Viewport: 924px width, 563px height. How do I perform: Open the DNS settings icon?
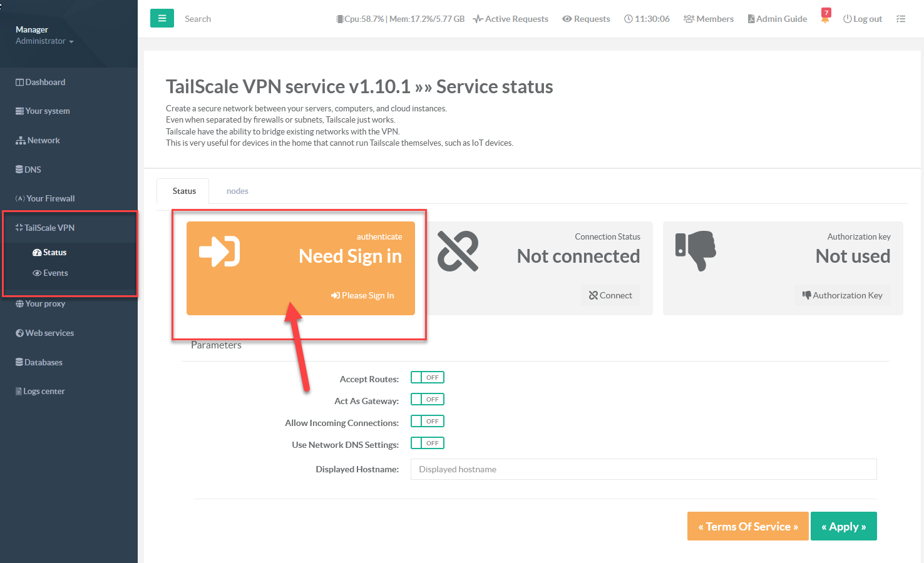click(x=21, y=169)
